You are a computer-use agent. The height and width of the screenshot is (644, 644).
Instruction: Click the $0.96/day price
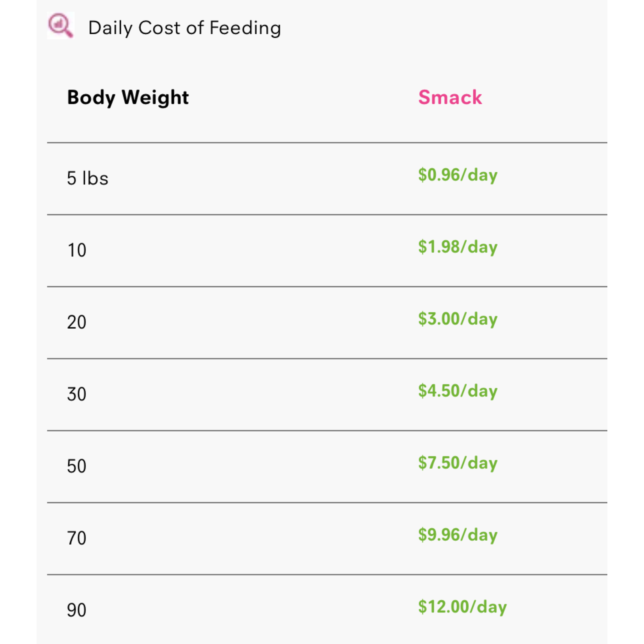[458, 175]
